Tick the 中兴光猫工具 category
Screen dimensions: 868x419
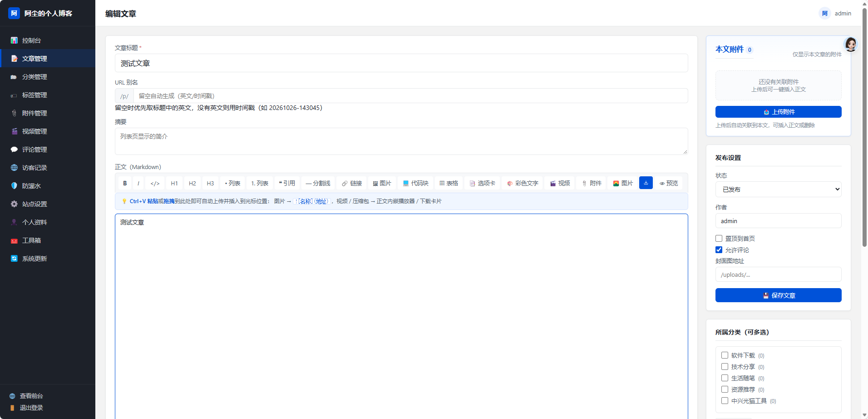click(725, 401)
